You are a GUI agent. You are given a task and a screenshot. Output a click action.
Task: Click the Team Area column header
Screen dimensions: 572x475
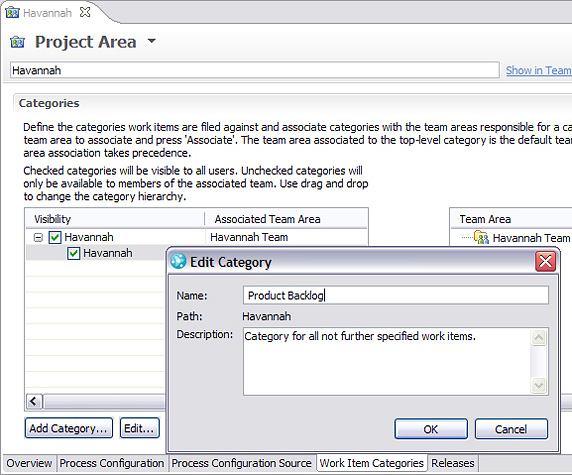tap(511, 219)
